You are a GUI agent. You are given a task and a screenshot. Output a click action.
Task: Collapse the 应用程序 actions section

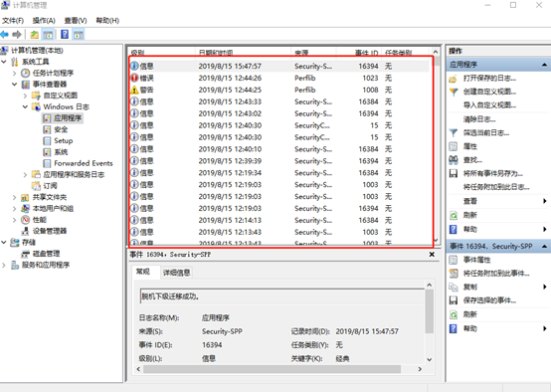click(544, 65)
